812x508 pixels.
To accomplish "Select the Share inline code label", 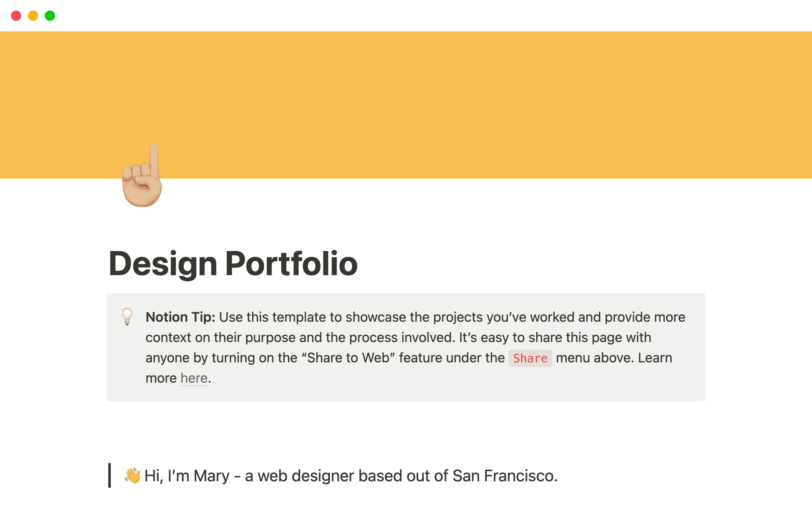I will (530, 359).
